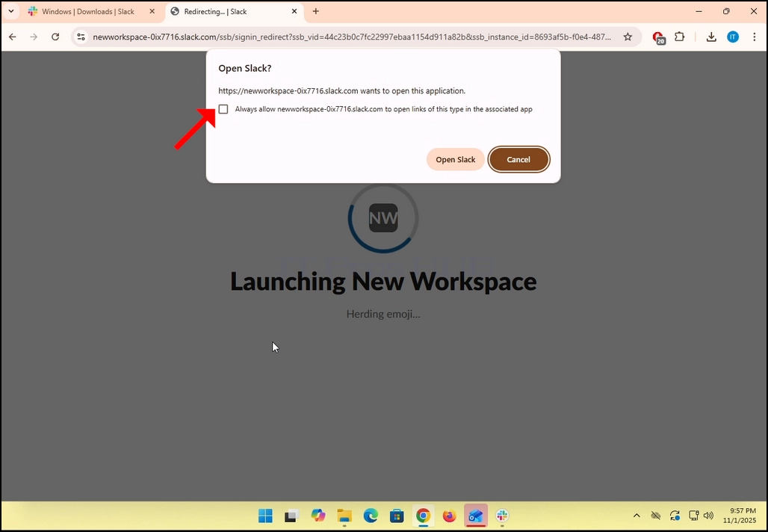Cancel the Open Slack dialog
The width and height of the screenshot is (768, 532).
pos(518,160)
